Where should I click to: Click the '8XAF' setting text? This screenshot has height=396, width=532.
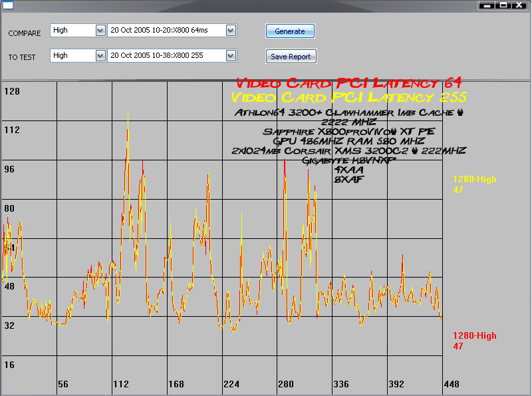pyautogui.click(x=348, y=179)
